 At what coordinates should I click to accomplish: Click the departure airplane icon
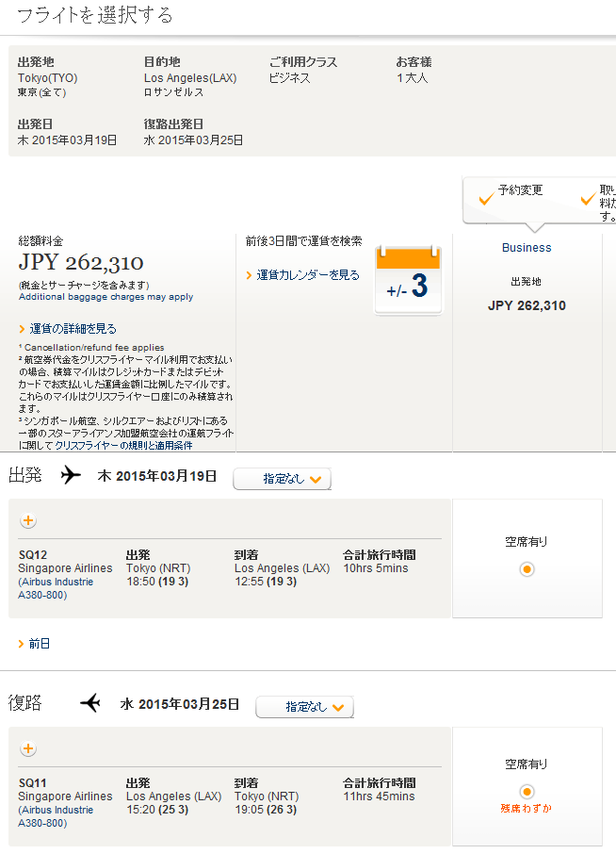[71, 475]
